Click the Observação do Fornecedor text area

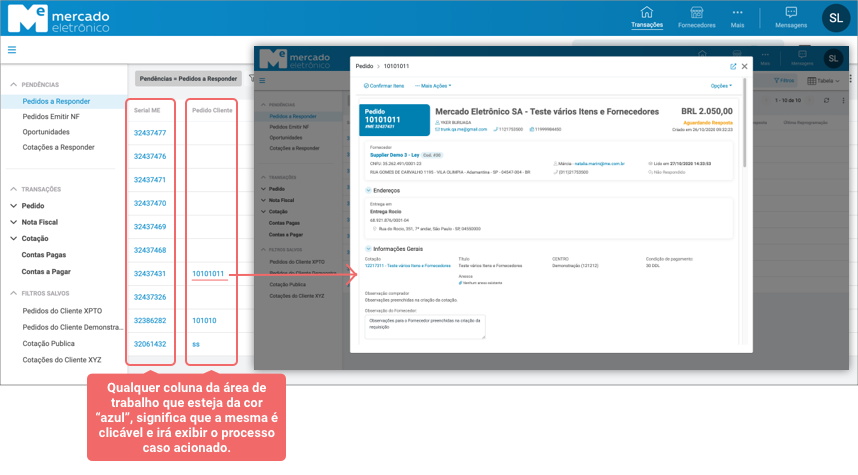(425, 327)
